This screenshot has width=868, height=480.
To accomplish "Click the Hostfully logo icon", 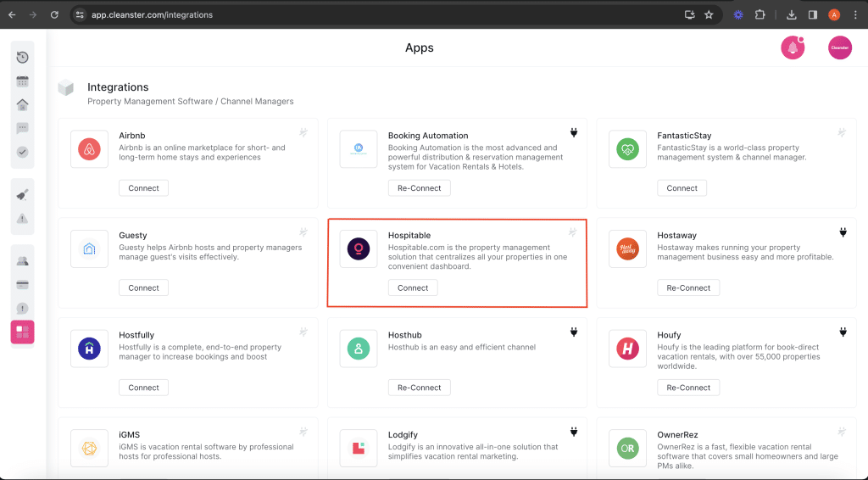I will 89,349.
